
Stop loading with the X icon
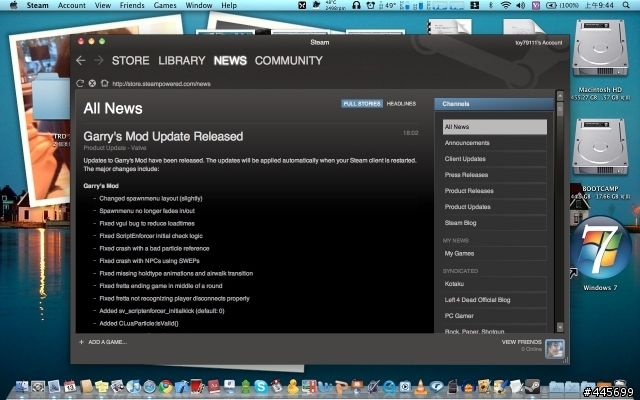click(92, 83)
